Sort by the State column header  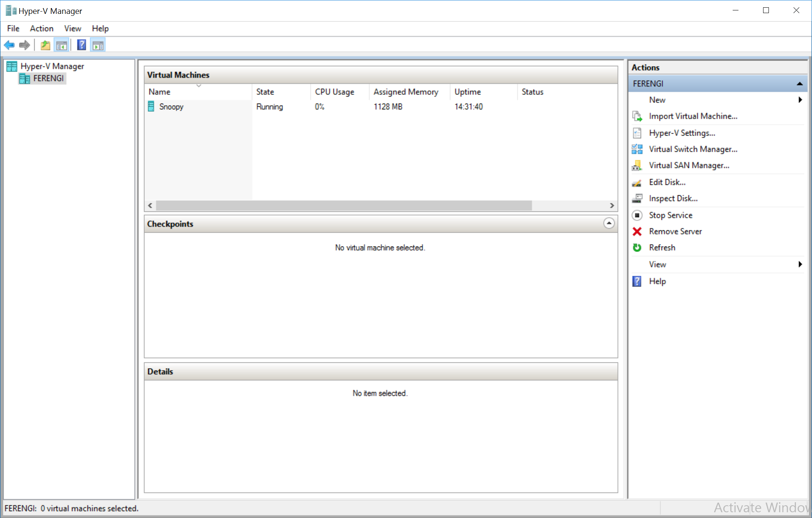[282, 92]
